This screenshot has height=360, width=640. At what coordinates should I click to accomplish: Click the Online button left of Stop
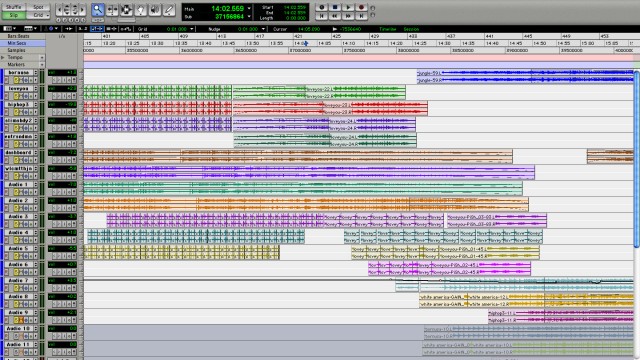pos(322,7)
